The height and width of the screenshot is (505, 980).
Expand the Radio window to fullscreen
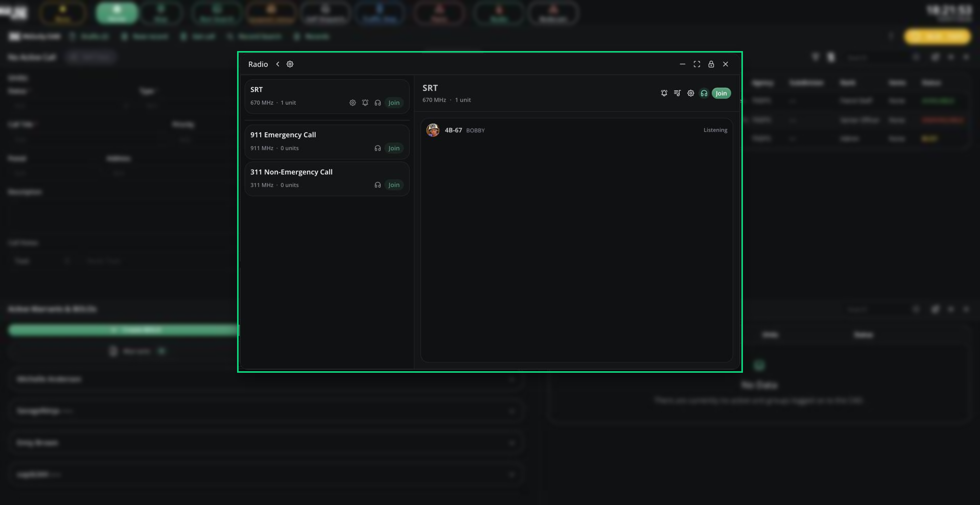[x=697, y=64]
